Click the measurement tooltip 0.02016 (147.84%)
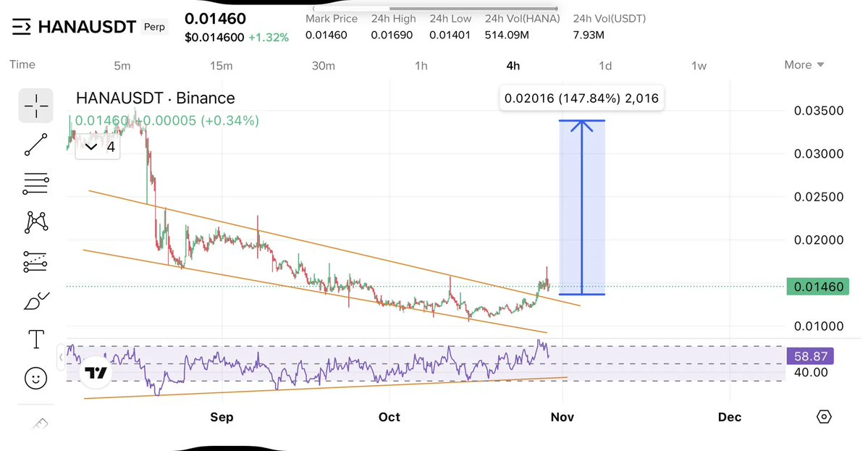This screenshot has width=868, height=451. tap(582, 98)
